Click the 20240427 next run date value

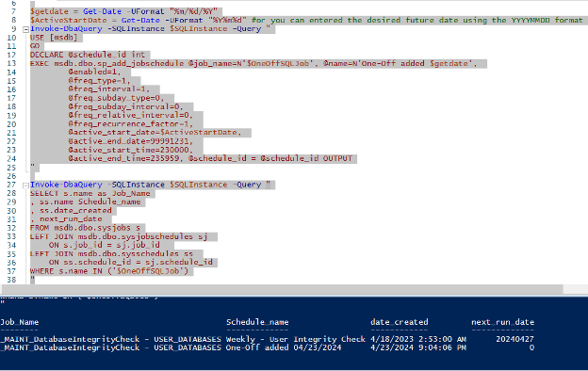pyautogui.click(x=514, y=340)
